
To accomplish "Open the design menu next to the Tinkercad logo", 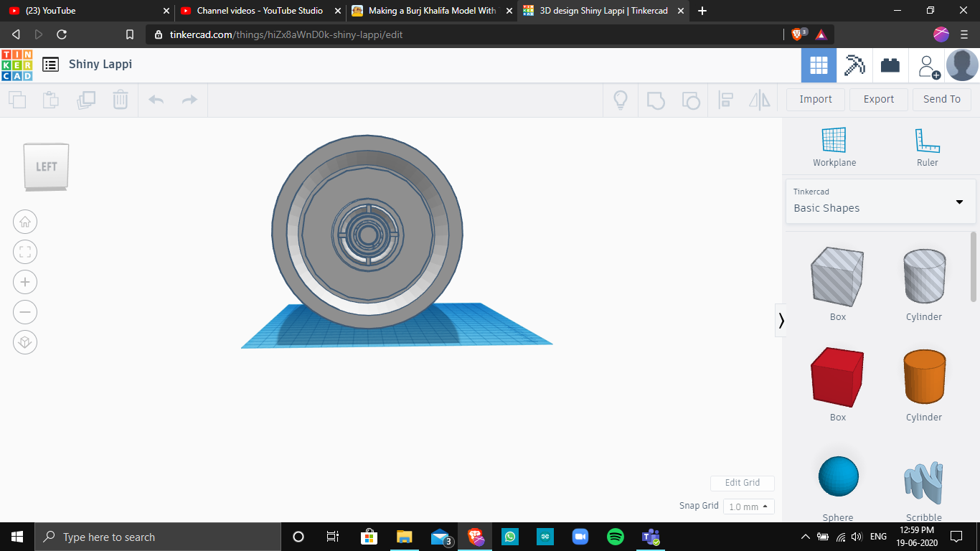I will click(50, 64).
